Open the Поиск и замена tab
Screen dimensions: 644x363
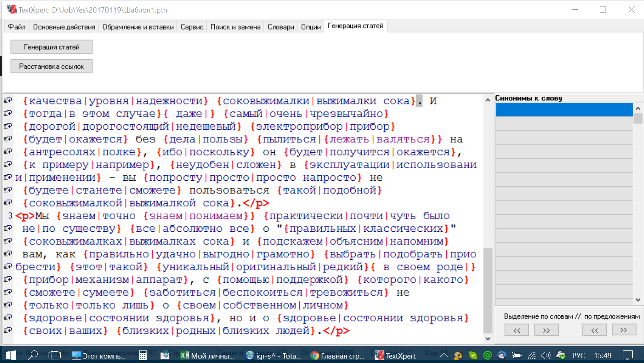(x=235, y=27)
